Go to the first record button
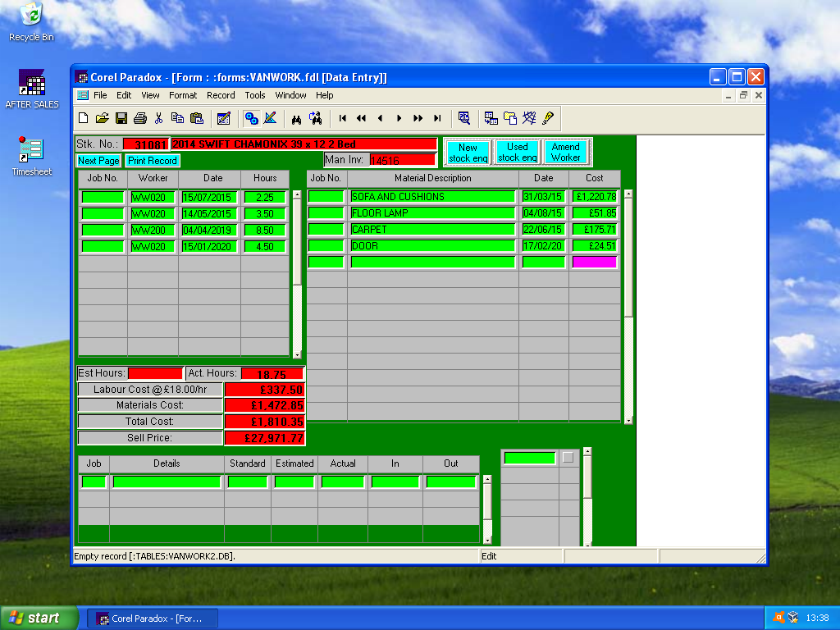 342,118
